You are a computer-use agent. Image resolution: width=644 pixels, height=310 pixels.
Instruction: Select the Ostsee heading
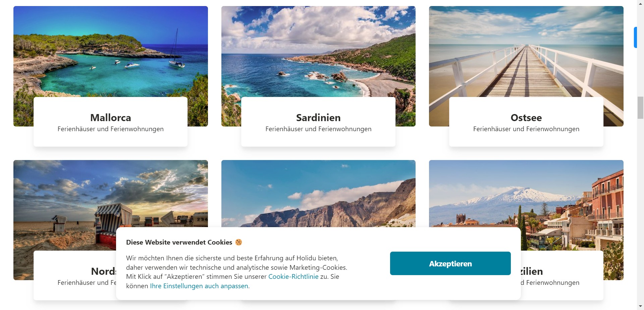[526, 118]
